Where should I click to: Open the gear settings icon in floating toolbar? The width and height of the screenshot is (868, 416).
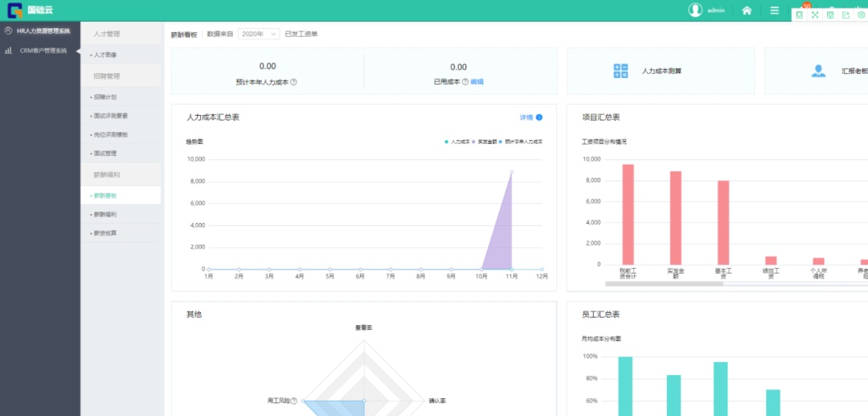click(861, 15)
